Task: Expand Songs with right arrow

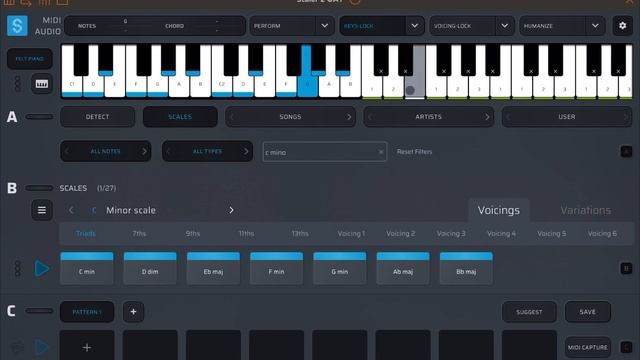Action: click(x=349, y=117)
